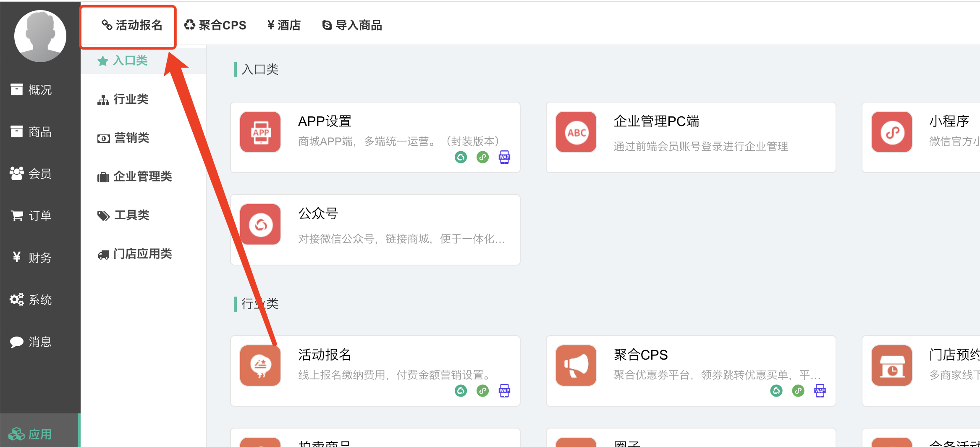Click the mini-program badge on APP设置 card

482,157
